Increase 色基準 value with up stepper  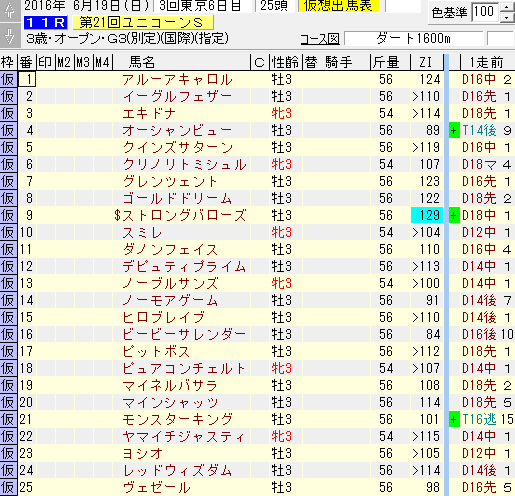(x=507, y=7)
